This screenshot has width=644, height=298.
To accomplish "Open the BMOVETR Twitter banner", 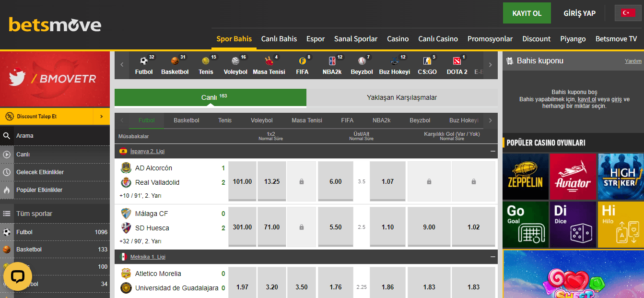I will 55,79.
